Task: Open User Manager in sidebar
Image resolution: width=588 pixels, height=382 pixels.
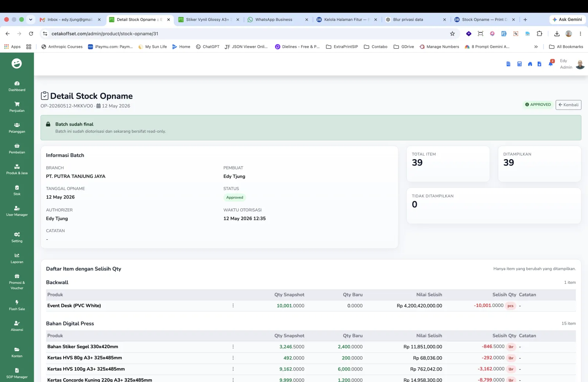Action: 17,211
